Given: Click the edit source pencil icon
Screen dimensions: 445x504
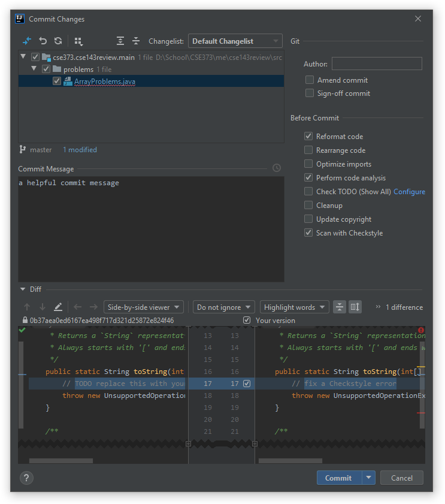Looking at the screenshot, I should point(58,307).
